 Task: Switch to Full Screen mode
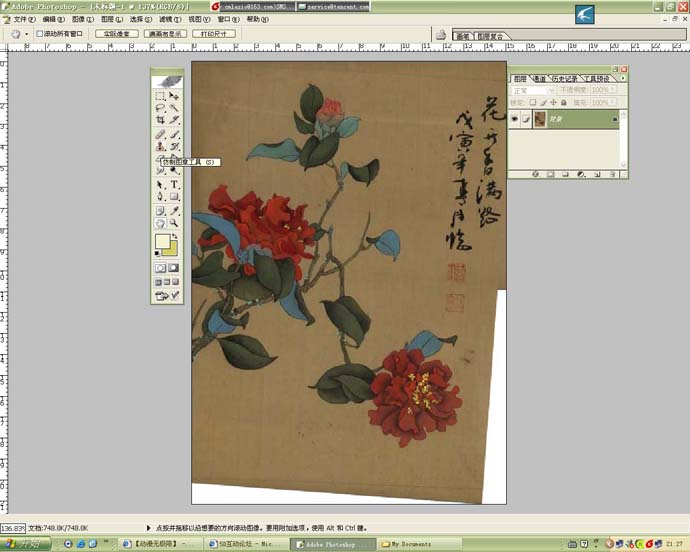(x=176, y=282)
